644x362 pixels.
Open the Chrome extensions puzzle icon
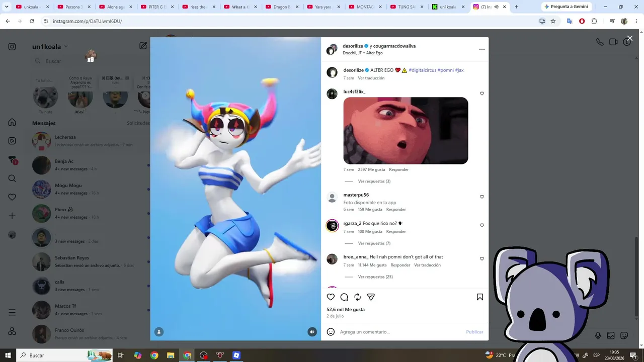[x=594, y=21]
